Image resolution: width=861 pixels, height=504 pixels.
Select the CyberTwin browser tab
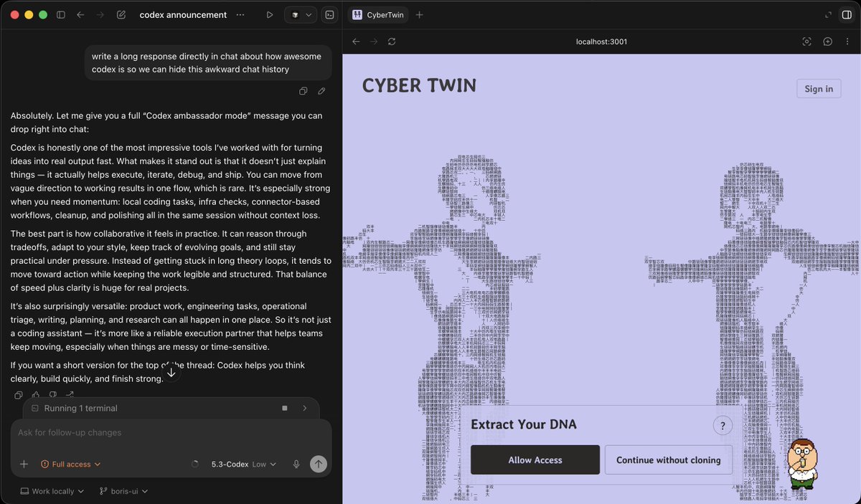point(378,14)
